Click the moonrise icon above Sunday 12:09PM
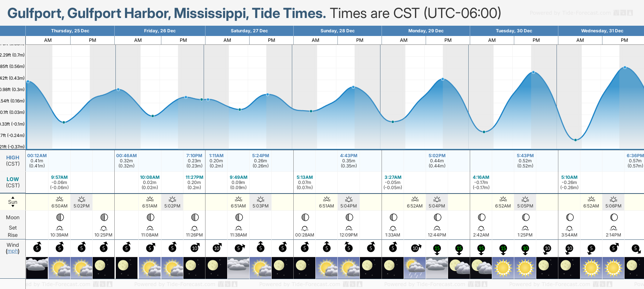This screenshot has height=289, width=644. (x=349, y=228)
